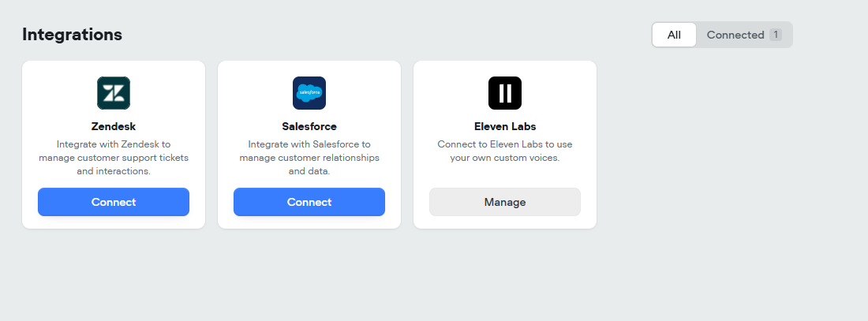Select the Zendesk integration card

point(114,144)
